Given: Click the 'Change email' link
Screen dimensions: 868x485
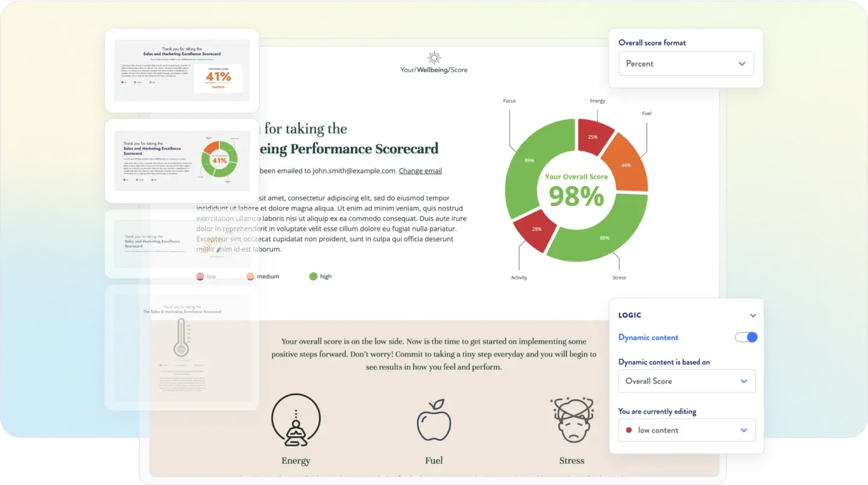Looking at the screenshot, I should pyautogui.click(x=420, y=170).
